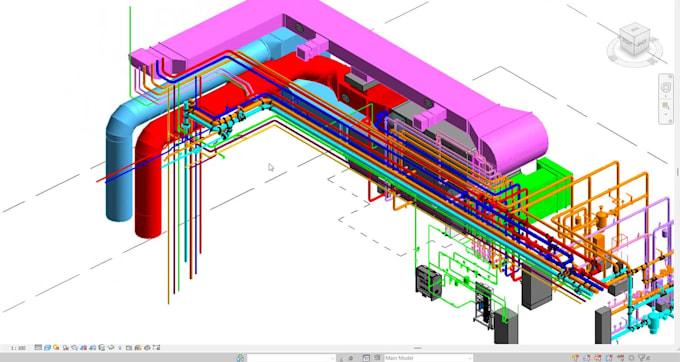Click the Design Options icon
The image size is (680, 362).
[366, 358]
